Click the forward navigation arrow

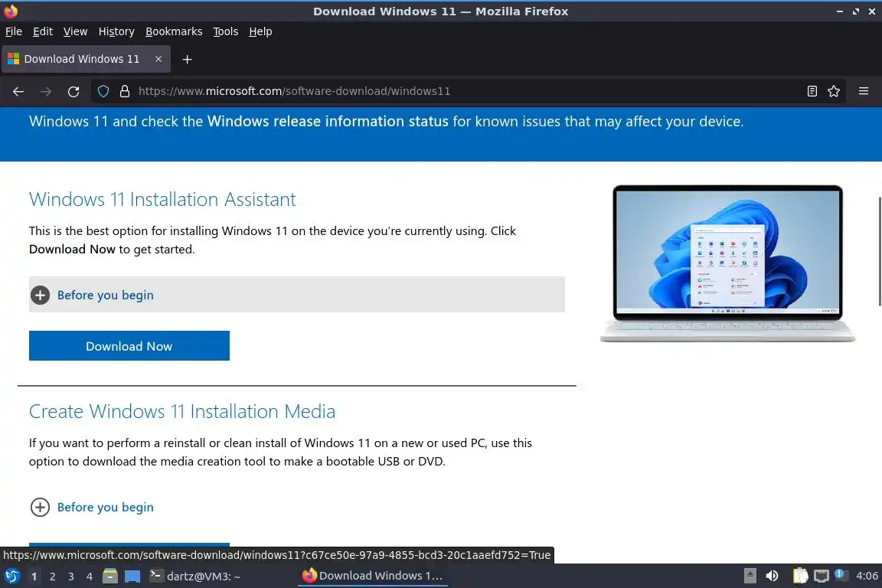point(46,91)
